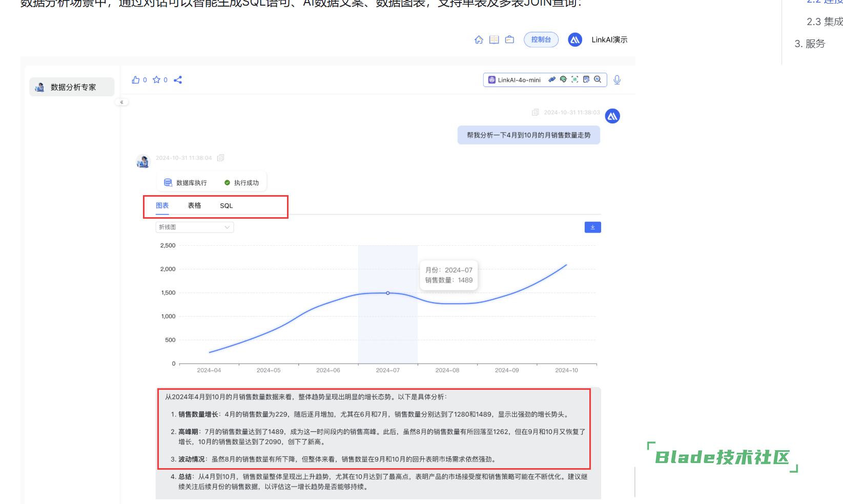Screen dimensions: 843x504
Task: Click the microphone voice input icon
Action: 617,80
